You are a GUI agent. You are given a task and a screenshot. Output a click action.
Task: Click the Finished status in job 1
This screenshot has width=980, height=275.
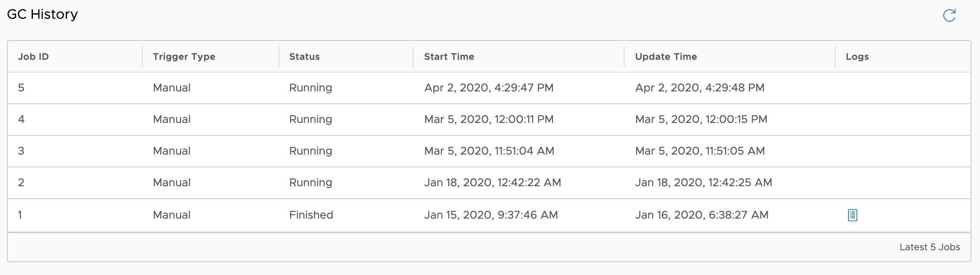click(x=311, y=215)
